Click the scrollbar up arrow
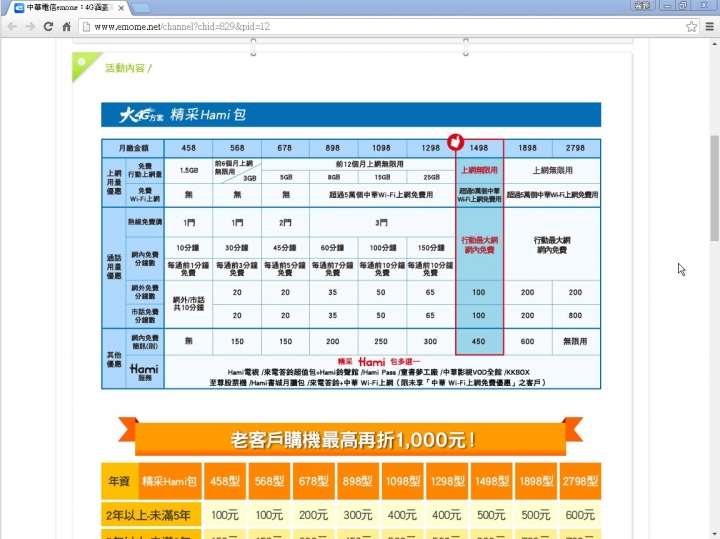The width and height of the screenshot is (720, 539). click(x=714, y=44)
